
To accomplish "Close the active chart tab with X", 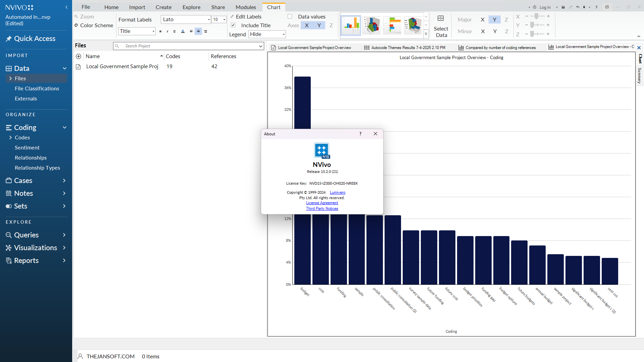I will pyautogui.click(x=639, y=48).
